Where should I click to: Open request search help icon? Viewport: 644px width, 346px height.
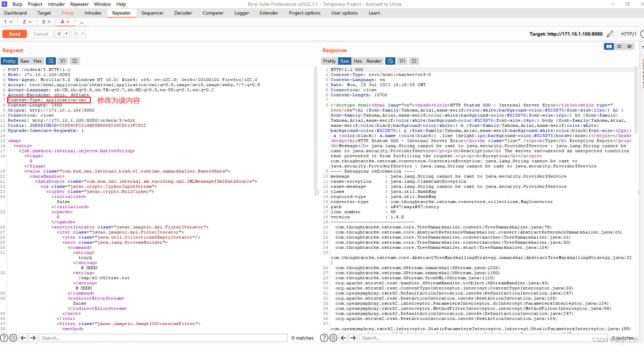(4, 338)
